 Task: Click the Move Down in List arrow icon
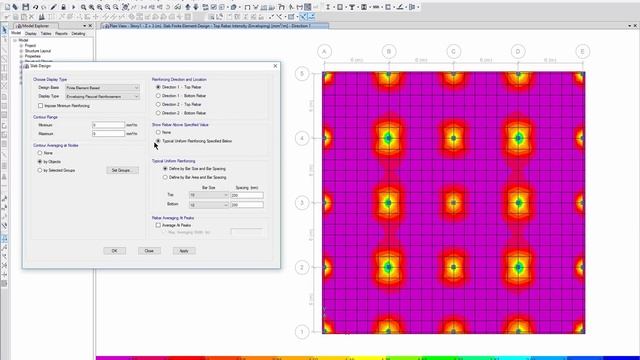[196, 7]
